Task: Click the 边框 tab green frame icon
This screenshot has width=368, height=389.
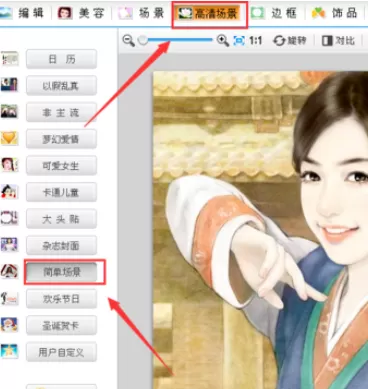Action: click(257, 13)
